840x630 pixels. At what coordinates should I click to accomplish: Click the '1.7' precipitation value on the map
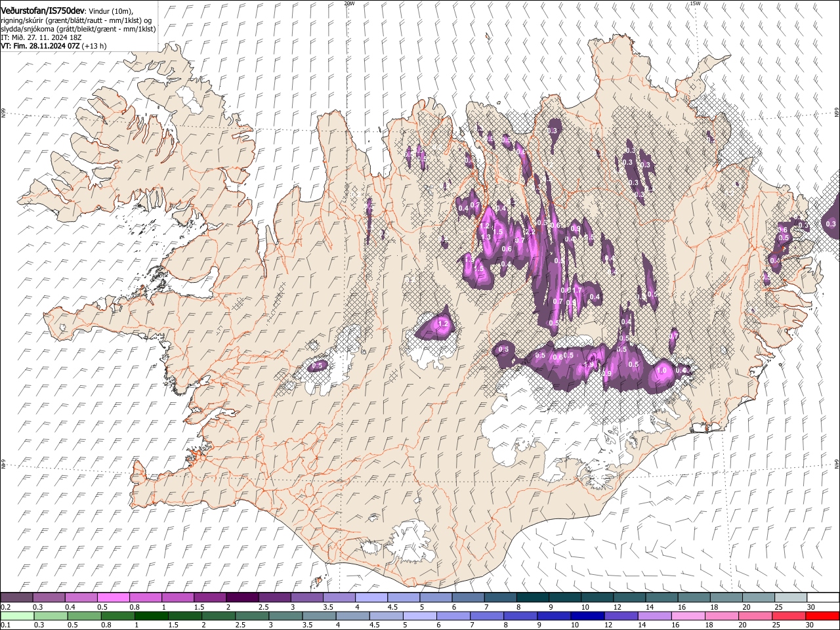click(x=577, y=290)
